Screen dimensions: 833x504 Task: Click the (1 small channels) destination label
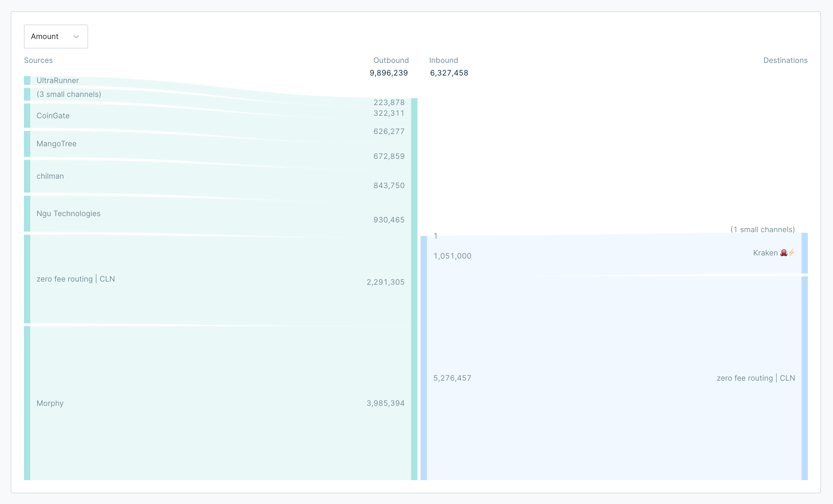[762, 230]
